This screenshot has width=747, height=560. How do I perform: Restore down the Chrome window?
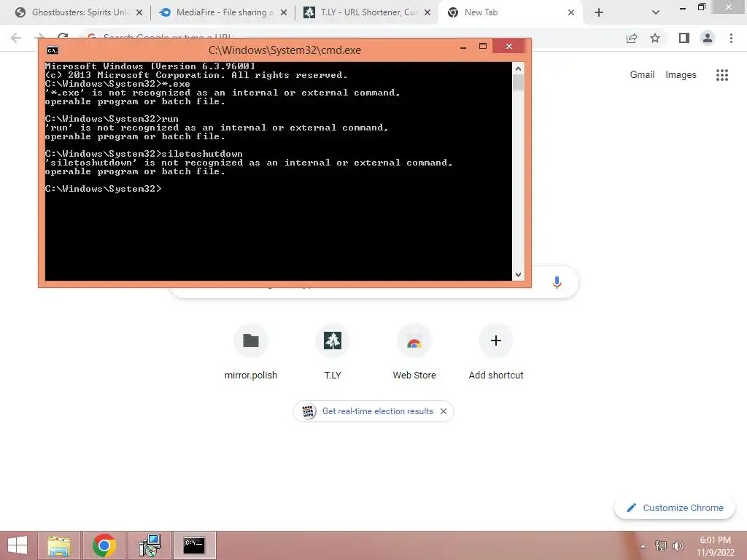[x=701, y=7]
